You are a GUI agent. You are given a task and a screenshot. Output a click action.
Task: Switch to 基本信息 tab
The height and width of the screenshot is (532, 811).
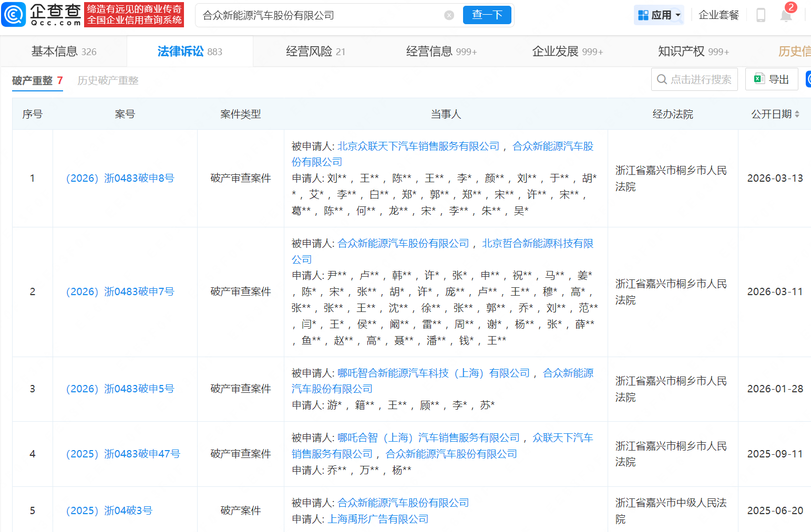coord(64,51)
